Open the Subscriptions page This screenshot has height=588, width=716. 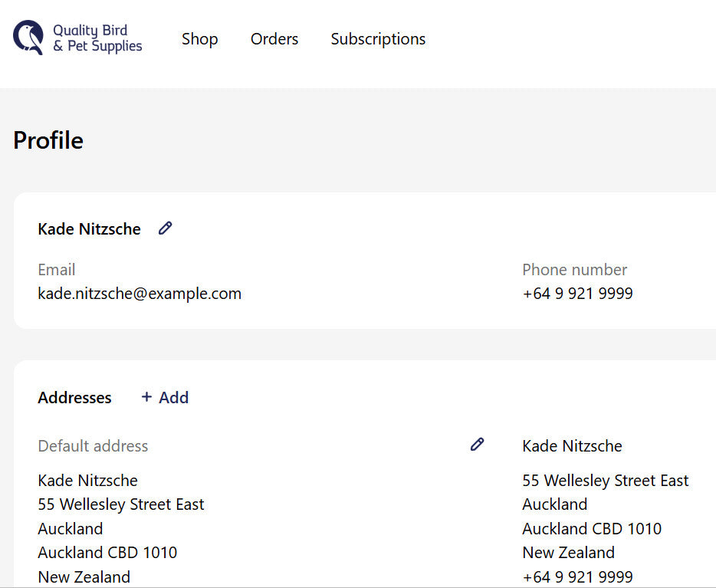tap(378, 39)
